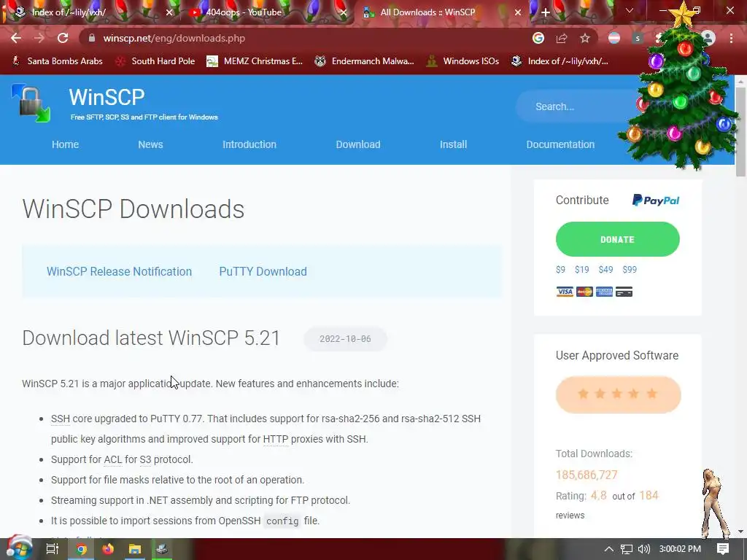Open the News nav item

tap(150, 144)
